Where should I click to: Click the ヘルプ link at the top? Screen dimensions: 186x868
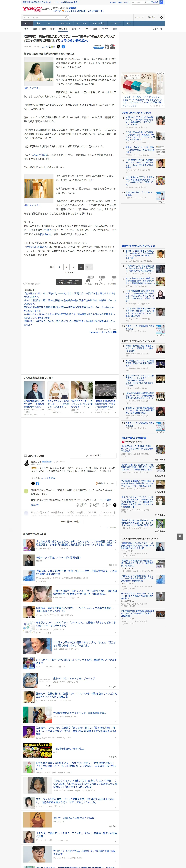point(127,2)
